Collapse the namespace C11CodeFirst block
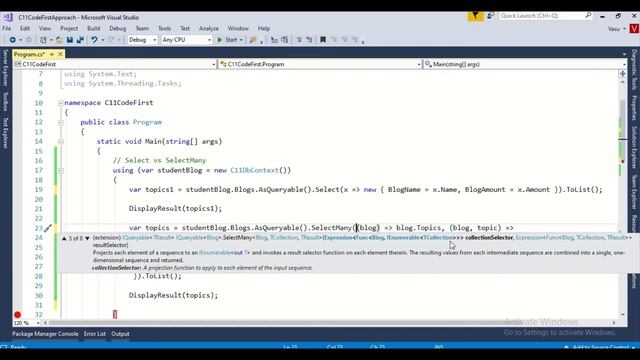The width and height of the screenshot is (640, 360). click(61, 103)
